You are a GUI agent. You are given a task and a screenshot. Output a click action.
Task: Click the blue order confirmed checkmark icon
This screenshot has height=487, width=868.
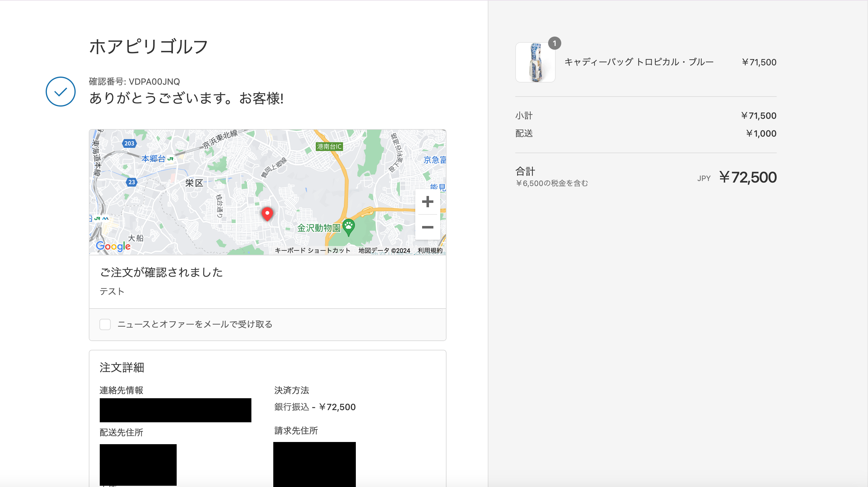(x=61, y=92)
